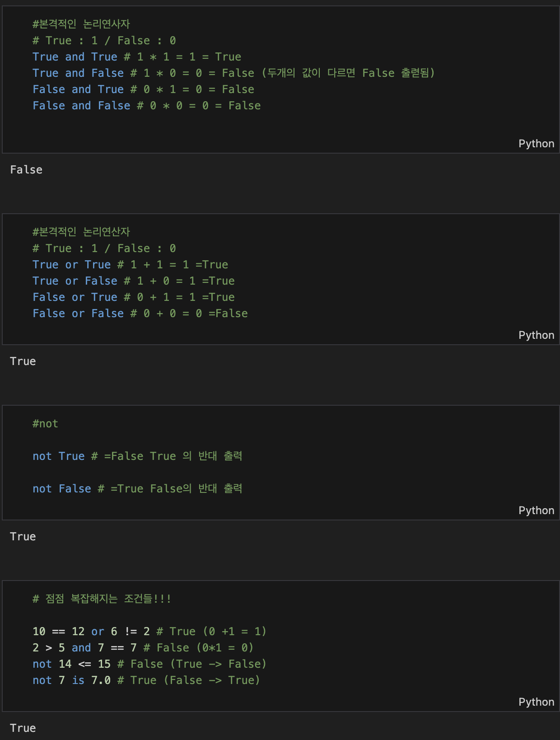
Task: Select Python language indicator in the not cell
Action: pos(536,511)
